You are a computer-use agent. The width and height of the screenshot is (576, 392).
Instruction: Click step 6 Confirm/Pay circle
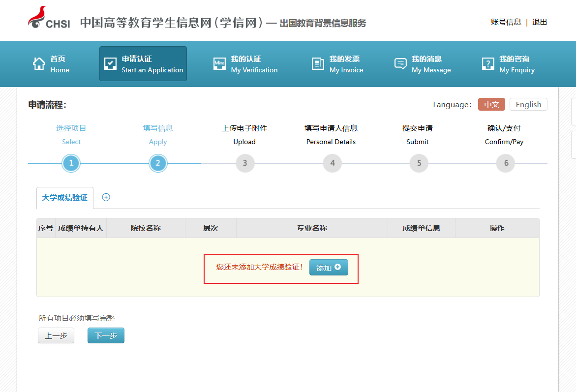(506, 163)
